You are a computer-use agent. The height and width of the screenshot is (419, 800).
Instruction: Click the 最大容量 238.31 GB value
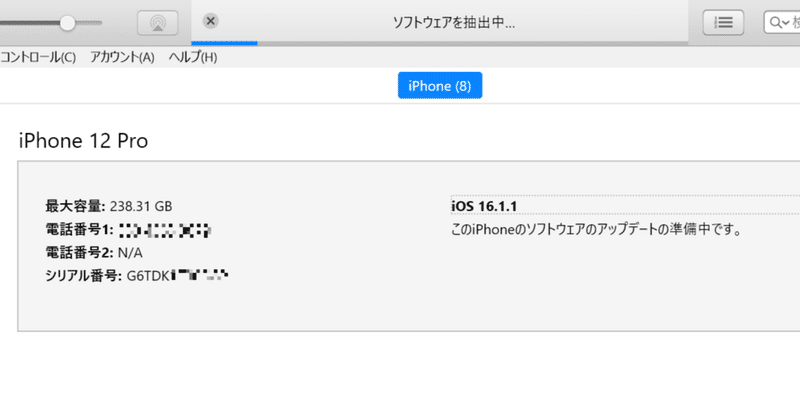(x=141, y=206)
